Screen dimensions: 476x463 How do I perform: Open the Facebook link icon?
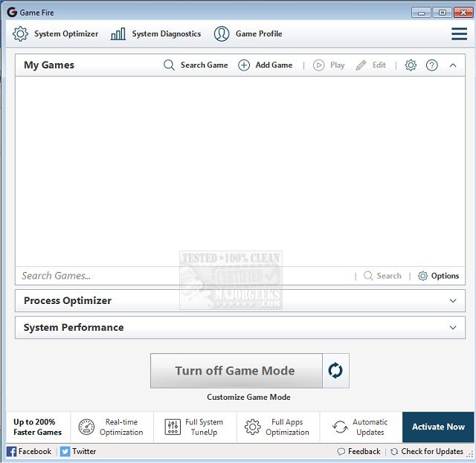tap(11, 451)
